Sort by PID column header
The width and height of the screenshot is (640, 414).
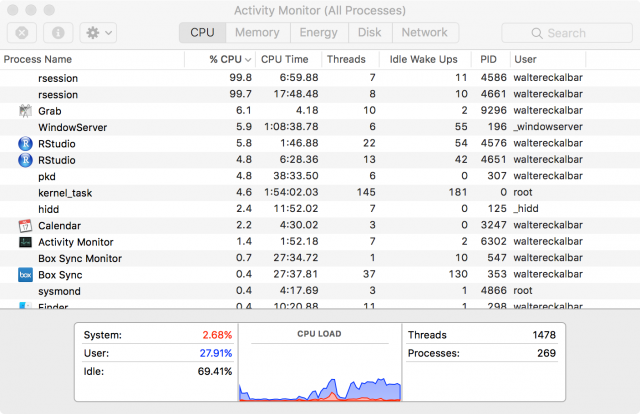pyautogui.click(x=490, y=60)
